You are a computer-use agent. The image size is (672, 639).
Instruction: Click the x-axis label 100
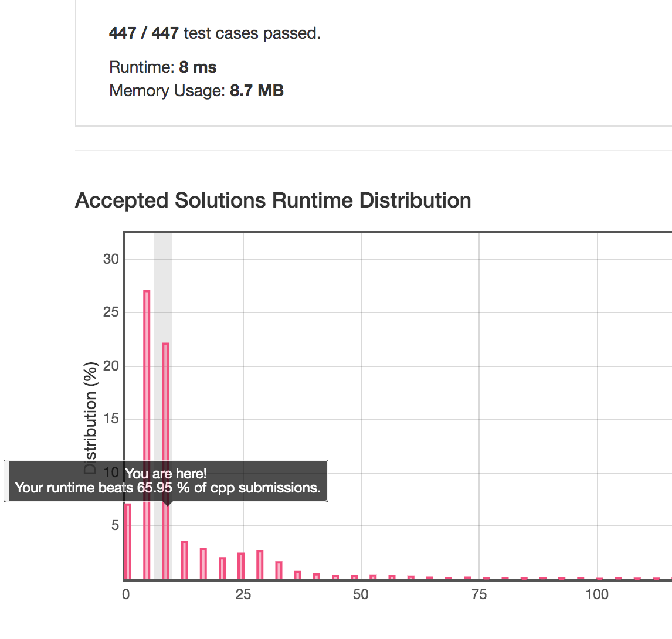597,594
